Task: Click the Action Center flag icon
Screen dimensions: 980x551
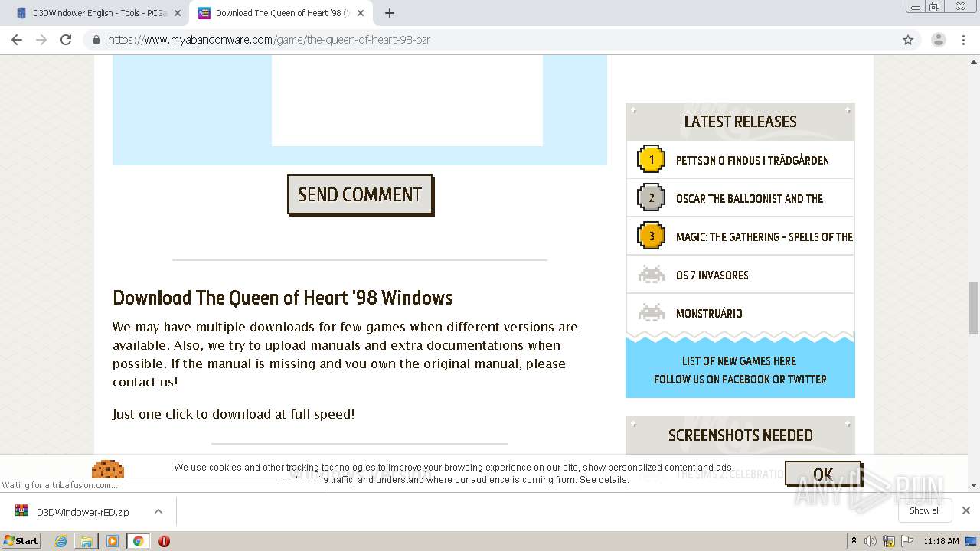Action: tap(906, 541)
